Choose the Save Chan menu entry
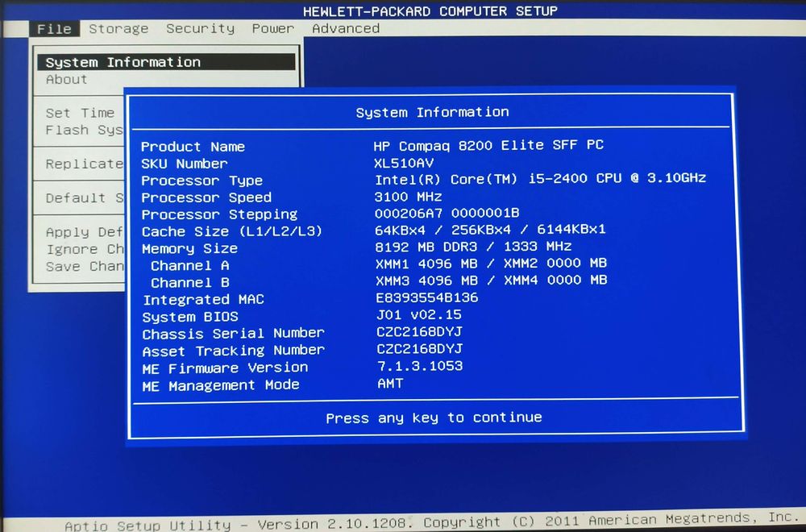Viewport: 806px width, 532px height. click(85, 267)
